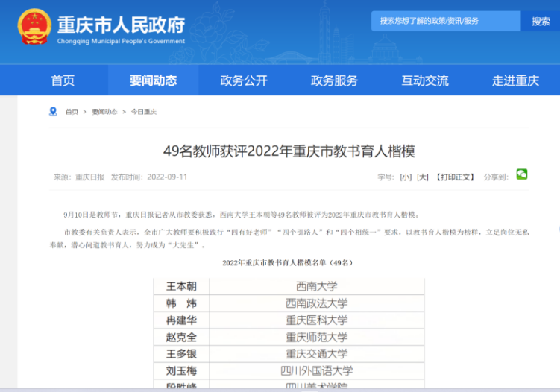Switch to the 互动交流 navigation tab
The image size is (560, 392).
[x=425, y=80]
